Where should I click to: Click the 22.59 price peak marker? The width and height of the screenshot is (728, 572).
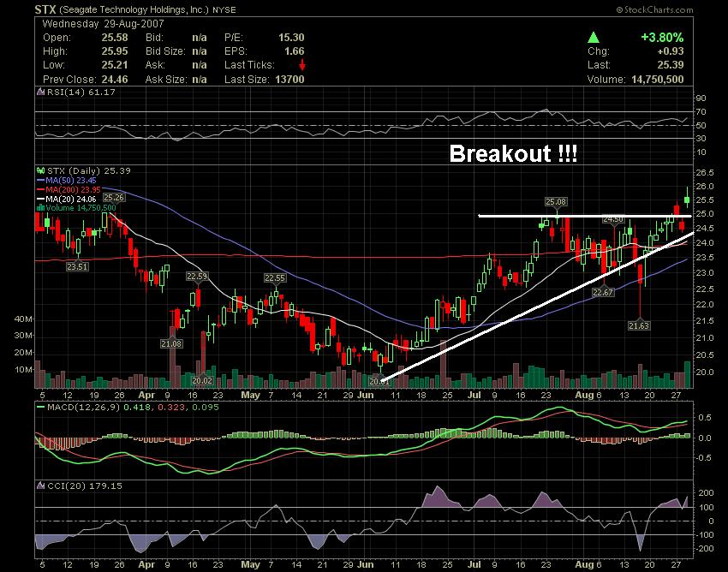click(197, 277)
